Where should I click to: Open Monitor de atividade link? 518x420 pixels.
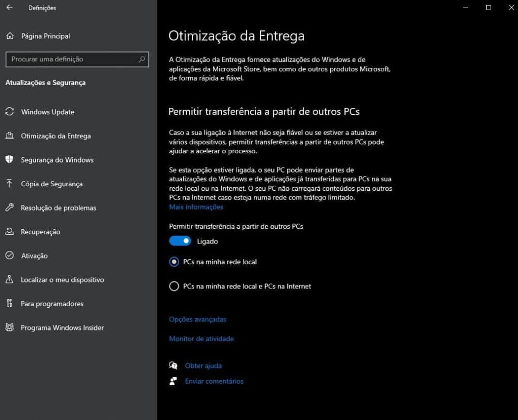click(x=201, y=339)
